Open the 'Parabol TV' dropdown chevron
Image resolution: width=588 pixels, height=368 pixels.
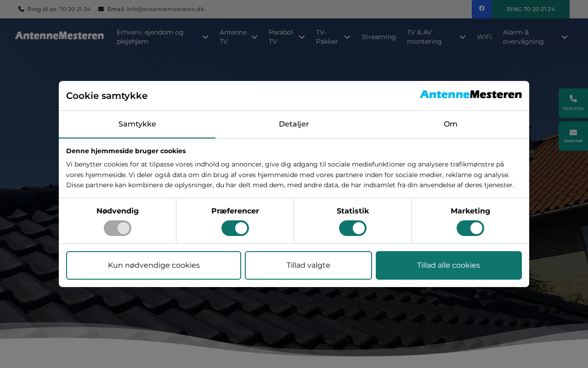302,37
